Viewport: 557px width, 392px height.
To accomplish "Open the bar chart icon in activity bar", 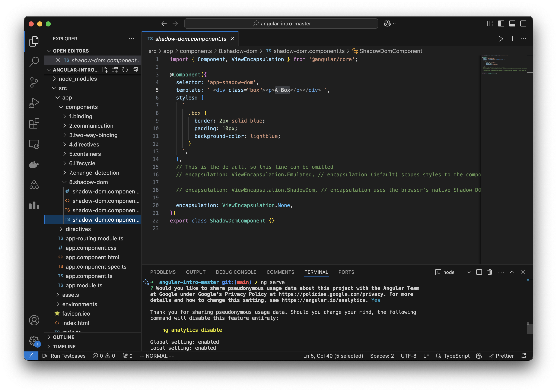I will [34, 205].
